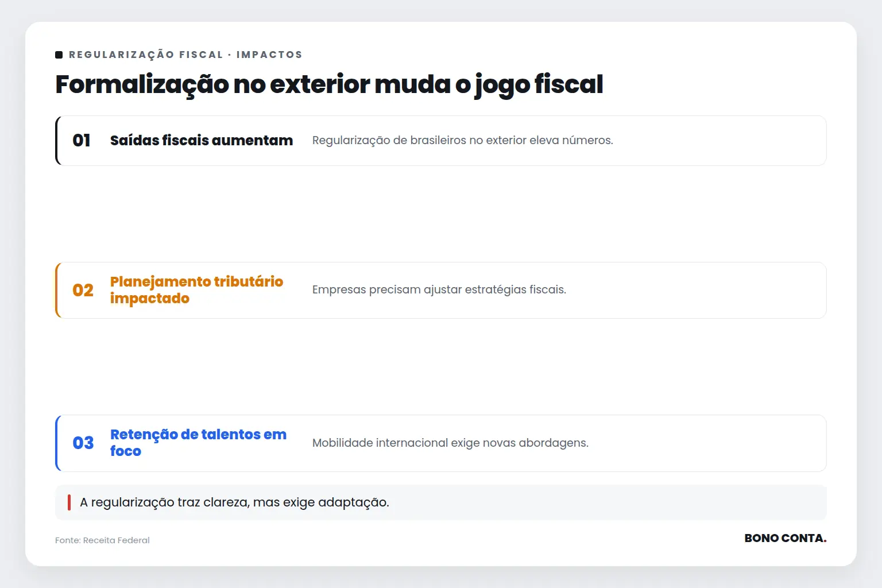
Task: Click the number "01"
Action: [x=82, y=141]
